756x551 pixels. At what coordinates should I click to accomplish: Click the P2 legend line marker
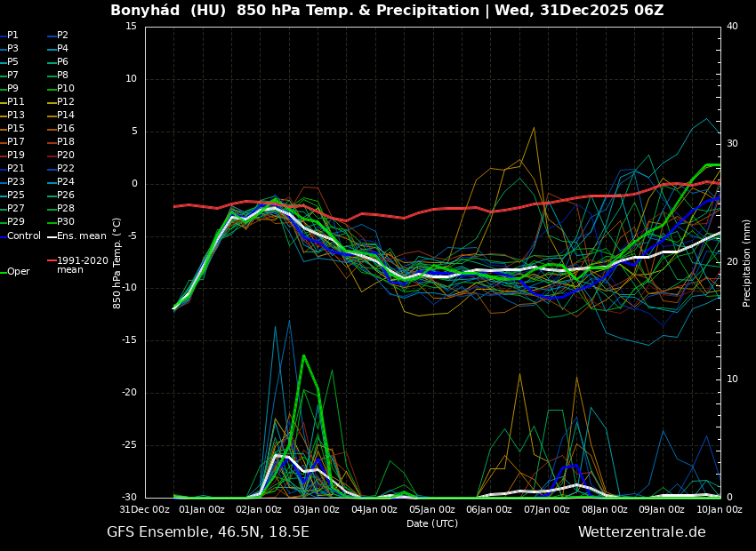click(x=51, y=36)
